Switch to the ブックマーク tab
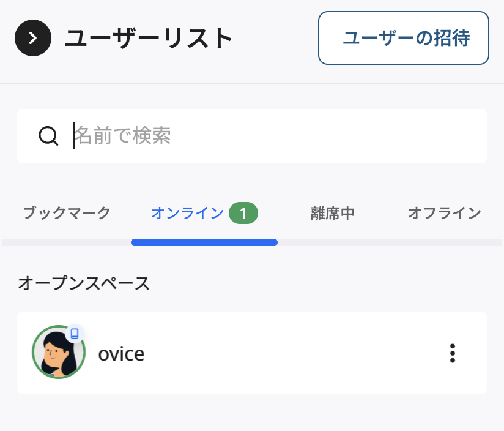Viewport: 504px width, 431px height. (x=65, y=212)
